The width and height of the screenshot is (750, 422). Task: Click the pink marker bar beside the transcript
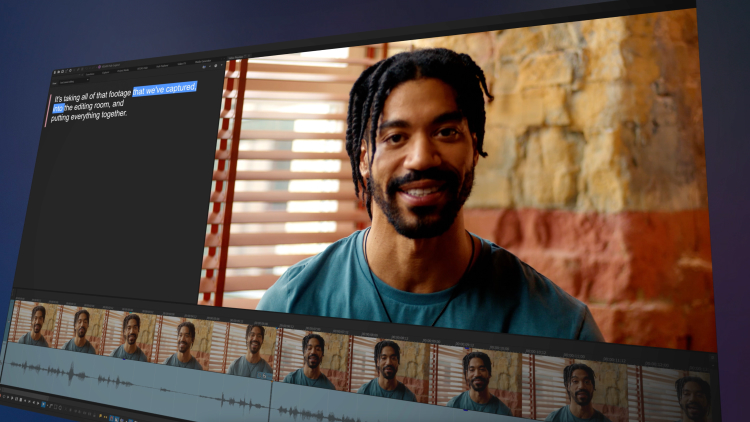pyautogui.click(x=48, y=110)
